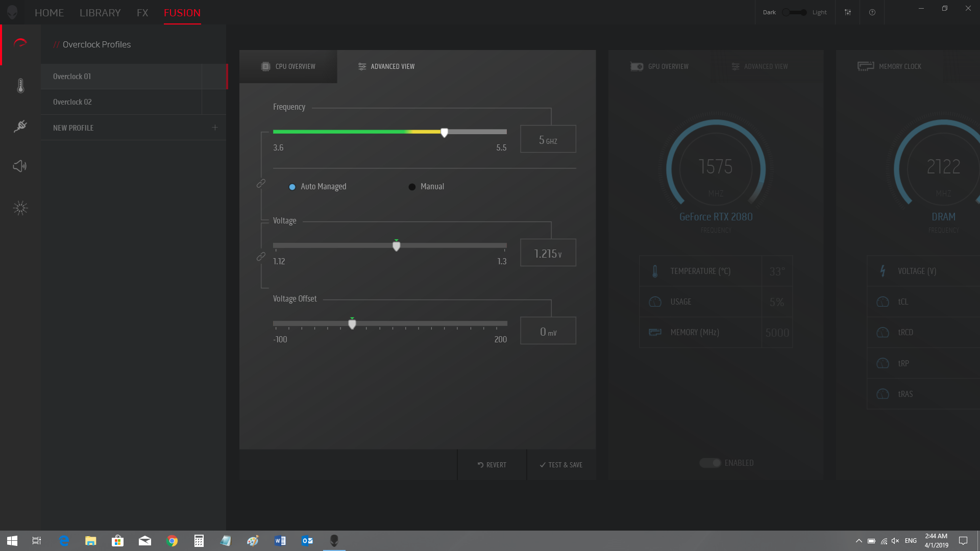
Task: Click the Voltage Offset slider handle
Action: pyautogui.click(x=352, y=324)
